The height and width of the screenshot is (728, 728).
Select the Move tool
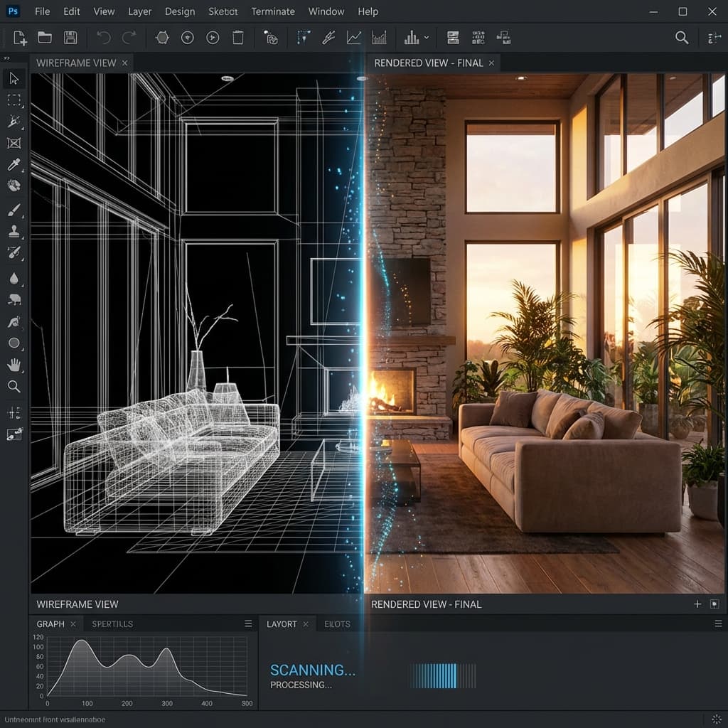pyautogui.click(x=14, y=79)
